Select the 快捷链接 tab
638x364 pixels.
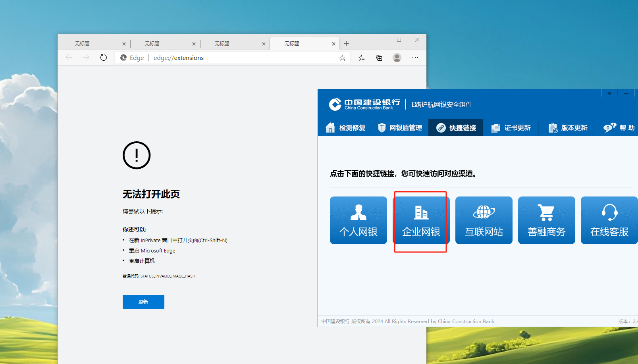456,127
